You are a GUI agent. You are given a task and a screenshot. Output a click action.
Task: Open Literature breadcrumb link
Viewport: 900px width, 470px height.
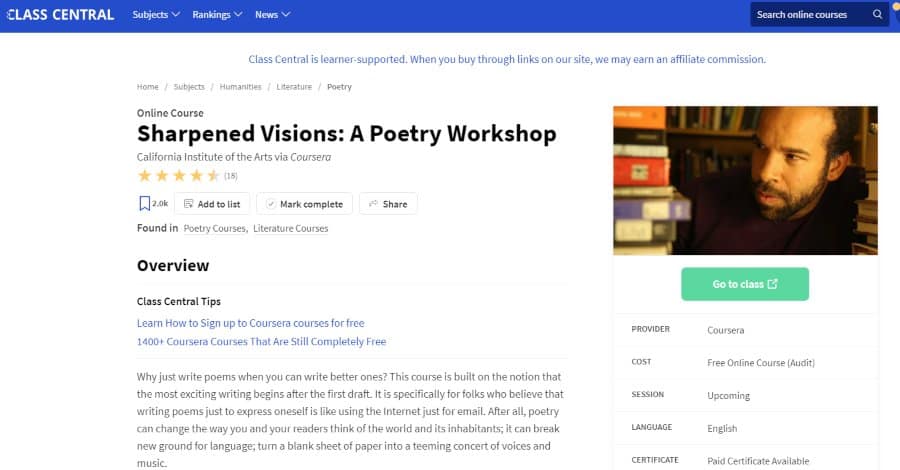(294, 87)
